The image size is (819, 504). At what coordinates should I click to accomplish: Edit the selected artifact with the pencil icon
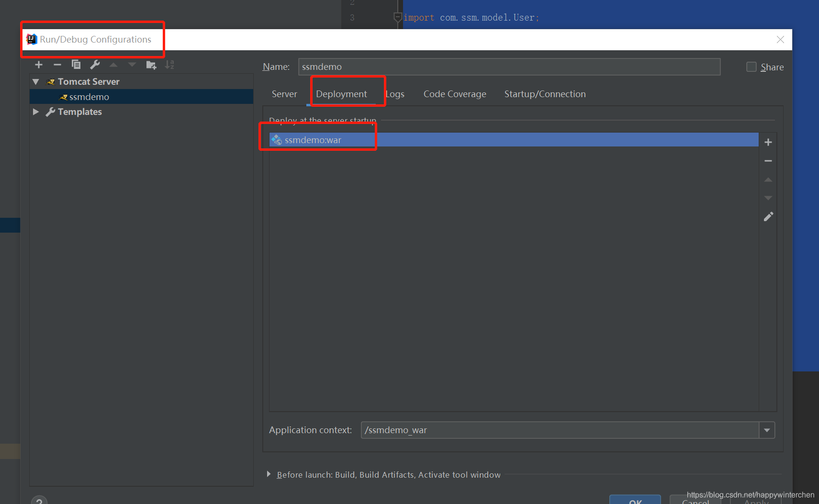[768, 216]
